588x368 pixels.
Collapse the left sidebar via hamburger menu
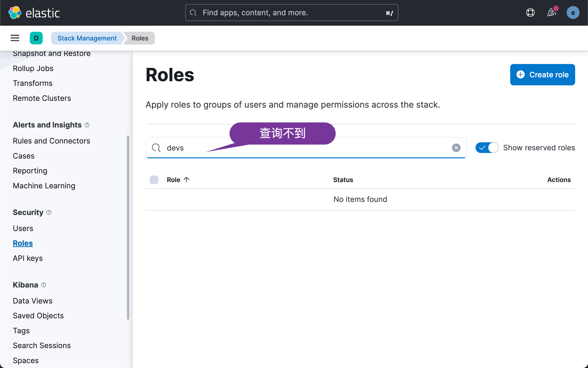coord(15,38)
